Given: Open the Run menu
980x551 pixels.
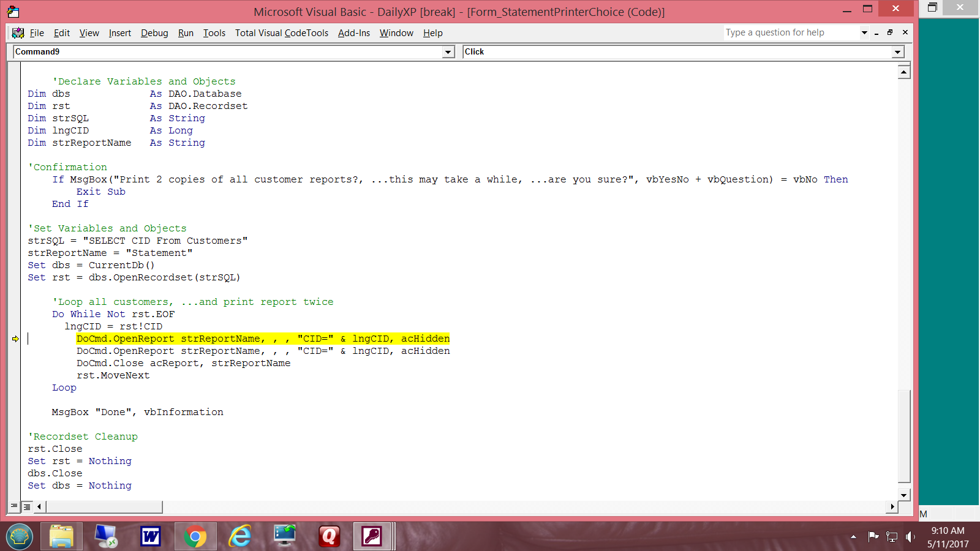Looking at the screenshot, I should [186, 33].
